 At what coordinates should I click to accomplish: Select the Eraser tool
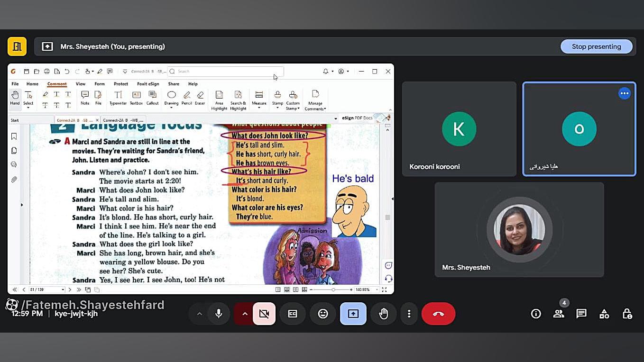pyautogui.click(x=200, y=98)
